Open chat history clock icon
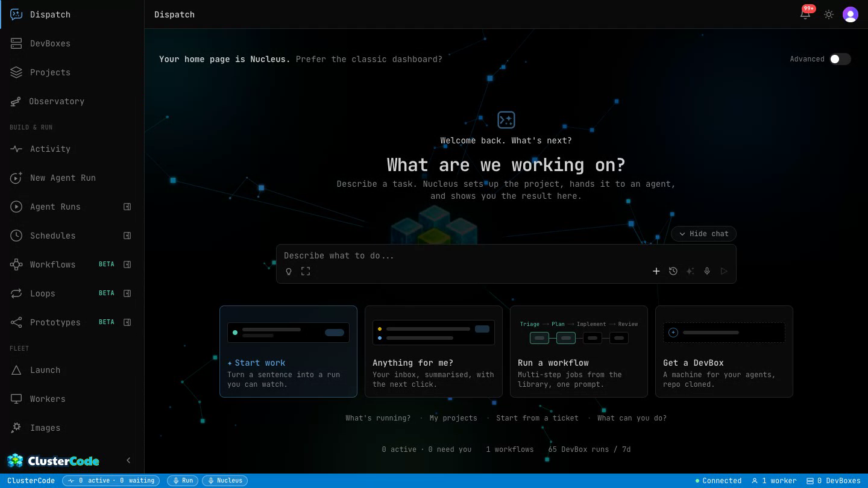Image resolution: width=868 pixels, height=488 pixels. pos(673,271)
